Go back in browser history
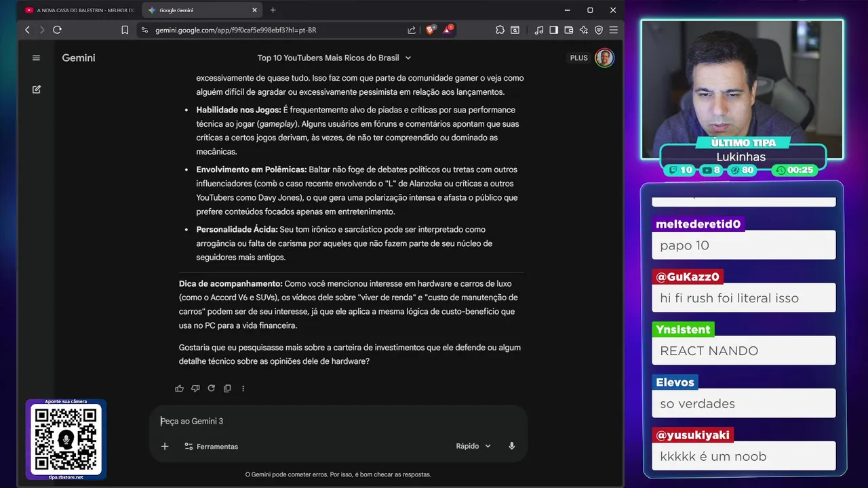The image size is (868, 488). pos(27,30)
